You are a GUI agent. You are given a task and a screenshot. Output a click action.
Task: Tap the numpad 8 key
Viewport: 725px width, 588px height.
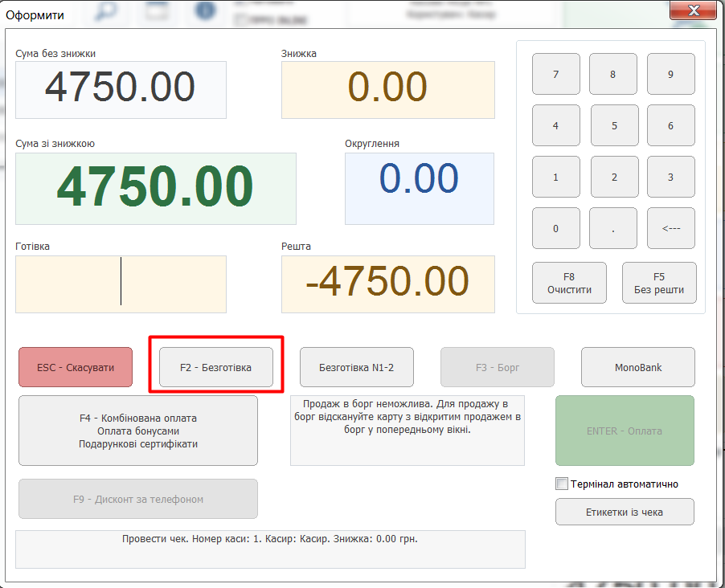tap(613, 74)
